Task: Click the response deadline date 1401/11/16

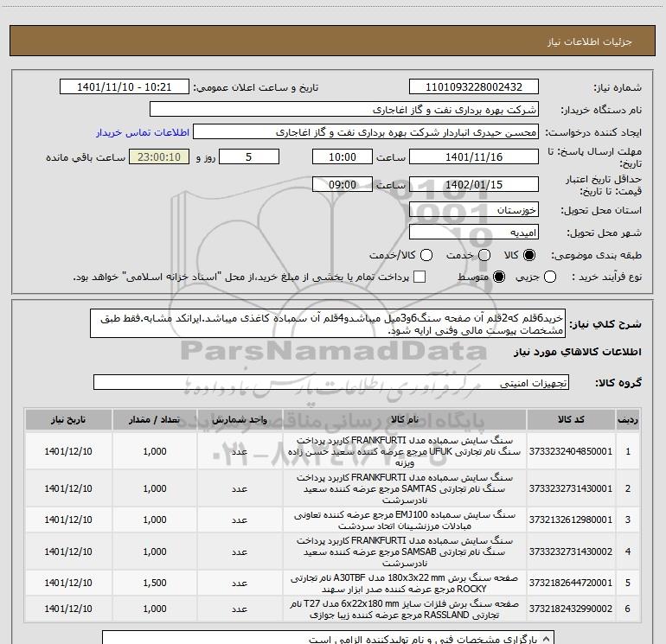Action: point(474,157)
